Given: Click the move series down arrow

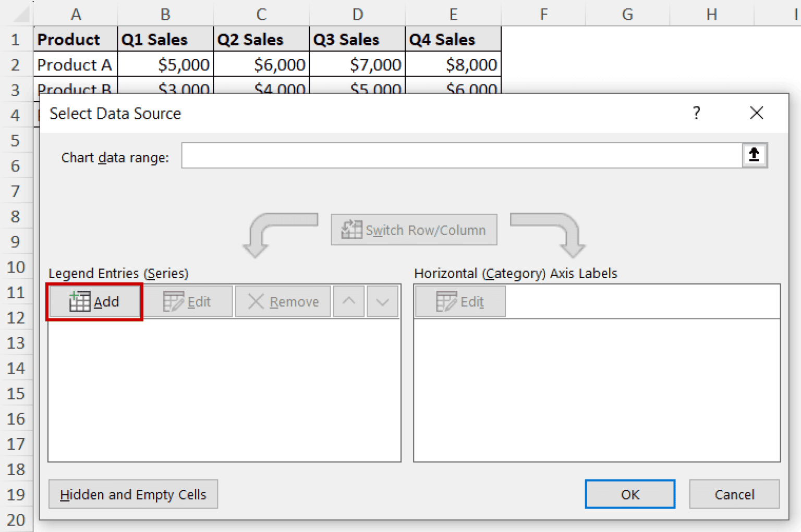Looking at the screenshot, I should point(382,301).
